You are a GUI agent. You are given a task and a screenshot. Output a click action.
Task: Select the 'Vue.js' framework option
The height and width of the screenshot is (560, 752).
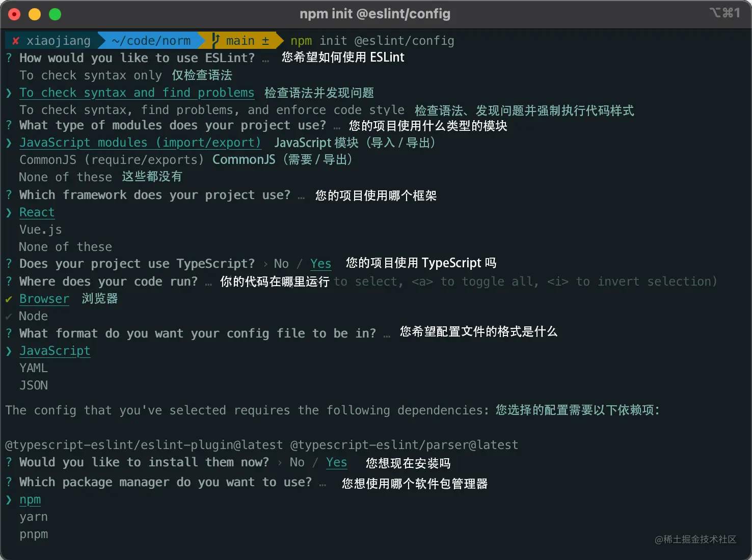pos(41,230)
